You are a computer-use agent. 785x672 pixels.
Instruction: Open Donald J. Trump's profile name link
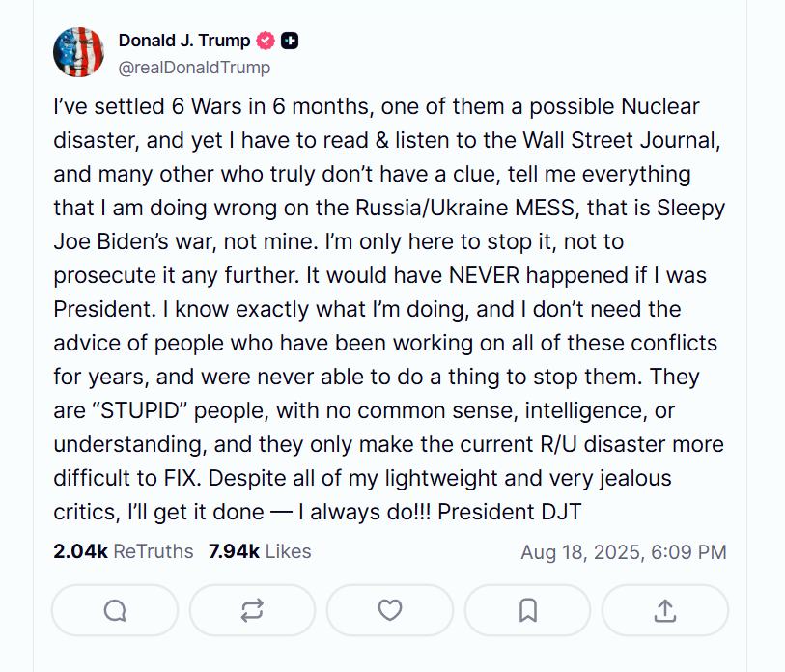pos(183,41)
